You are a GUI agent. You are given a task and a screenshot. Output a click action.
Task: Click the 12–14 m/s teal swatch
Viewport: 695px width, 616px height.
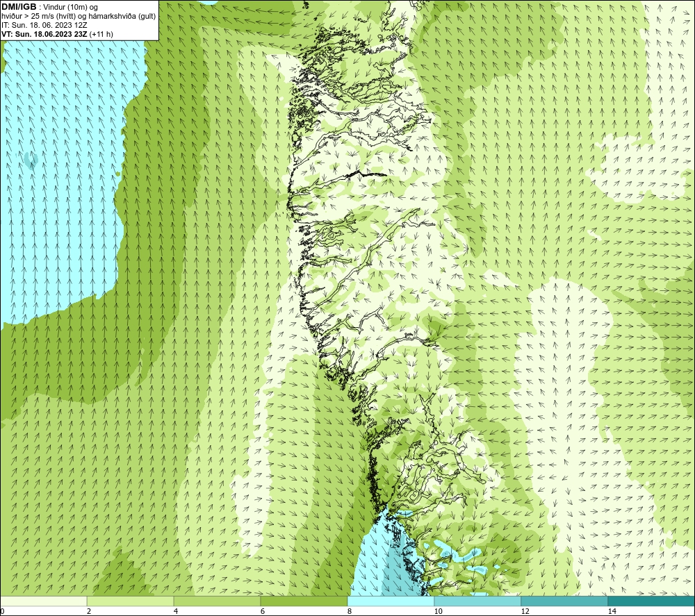point(564,601)
